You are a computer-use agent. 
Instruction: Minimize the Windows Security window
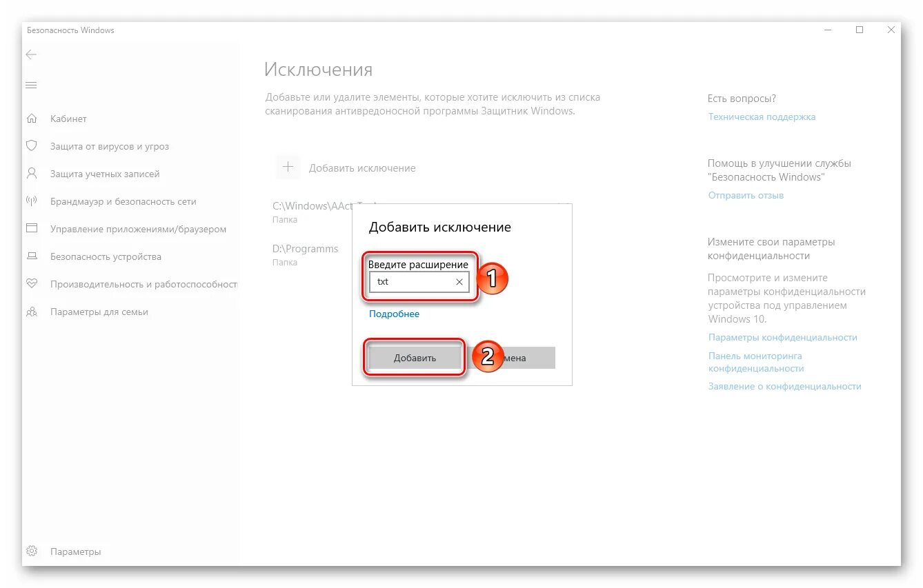point(828,30)
